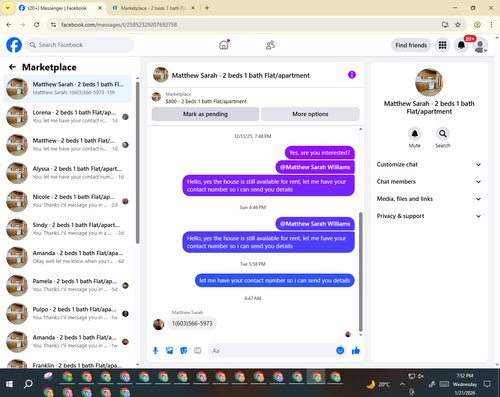Click More options button

310,114
